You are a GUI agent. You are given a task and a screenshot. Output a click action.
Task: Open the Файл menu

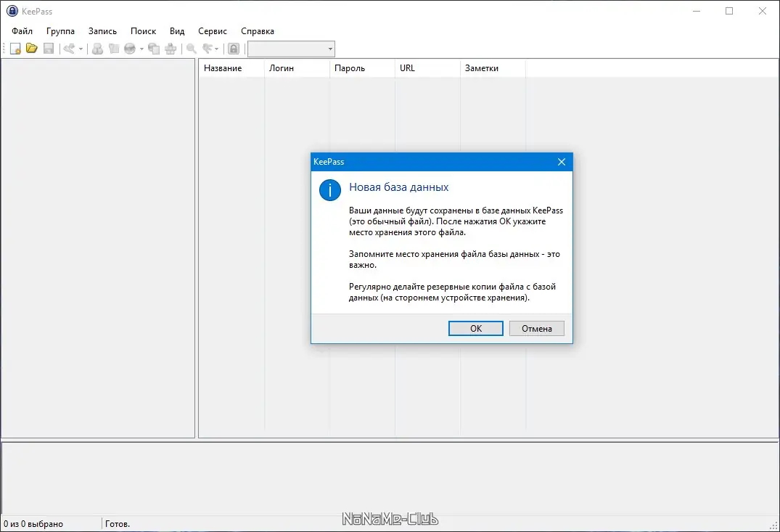coord(22,31)
